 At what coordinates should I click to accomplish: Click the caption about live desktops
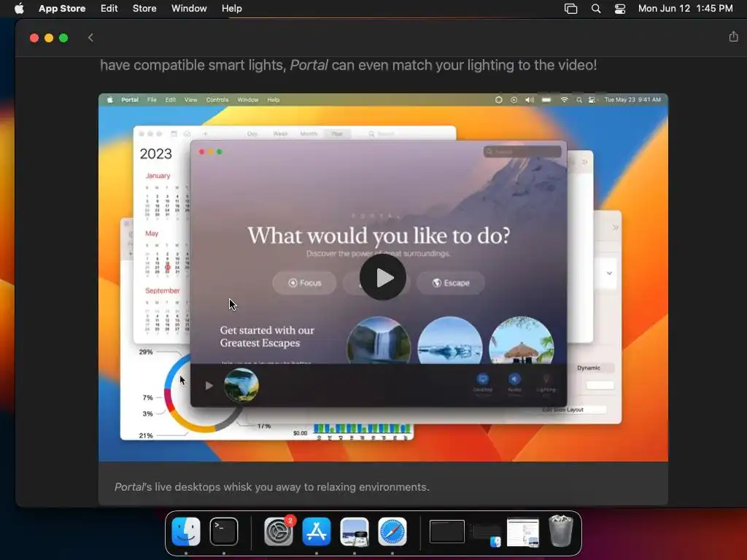272,486
